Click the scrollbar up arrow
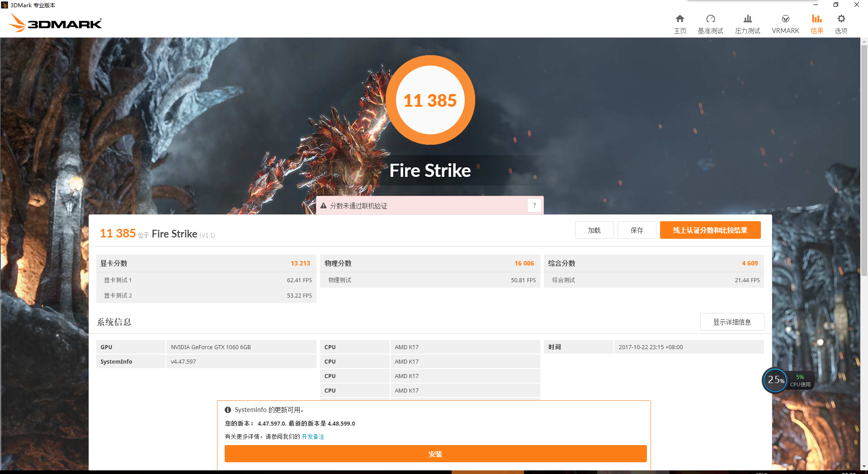This screenshot has width=868, height=474. [x=864, y=42]
